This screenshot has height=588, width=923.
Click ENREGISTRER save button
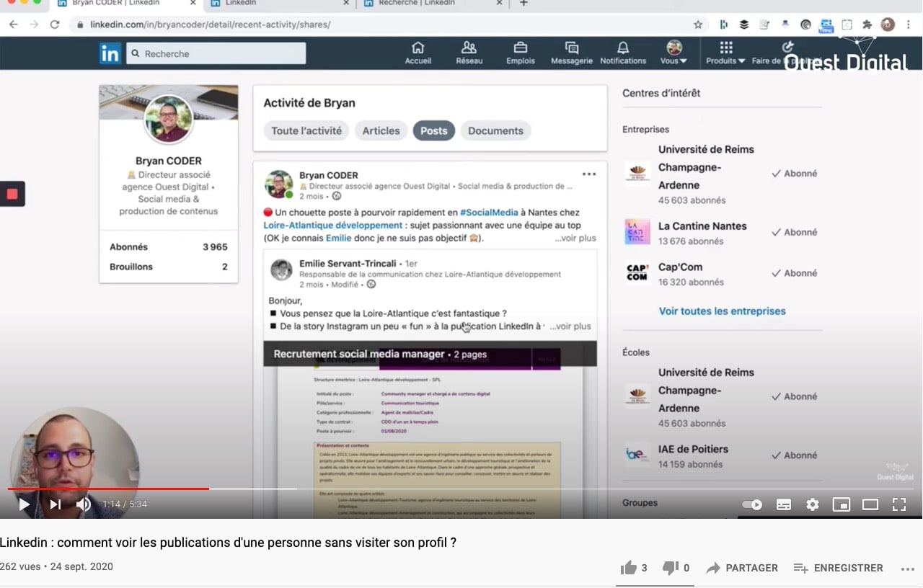(838, 568)
